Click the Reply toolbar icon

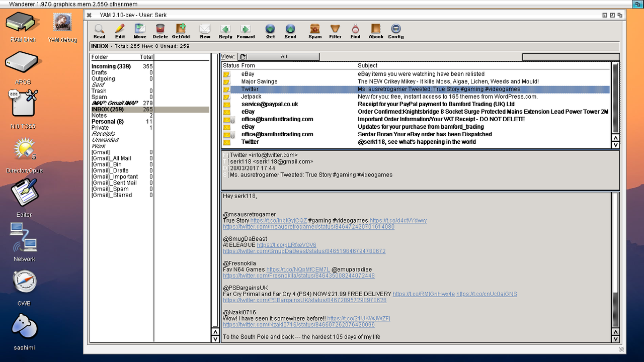[225, 31]
